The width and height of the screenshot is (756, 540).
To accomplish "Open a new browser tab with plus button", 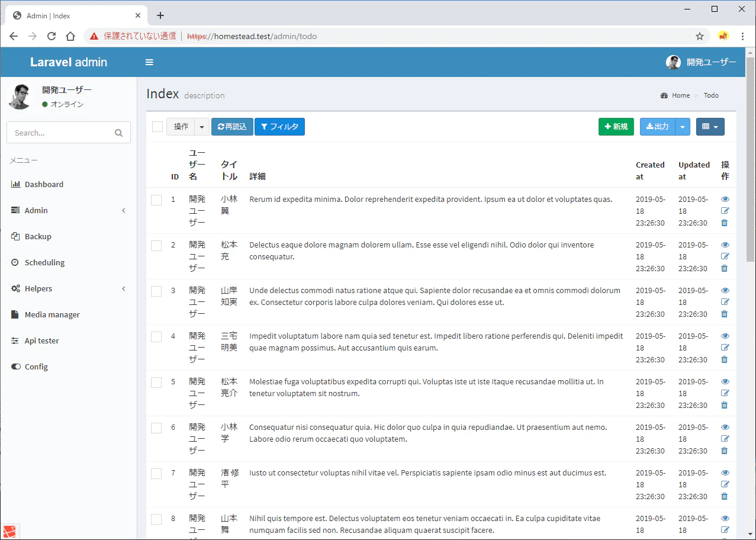I will pos(160,15).
